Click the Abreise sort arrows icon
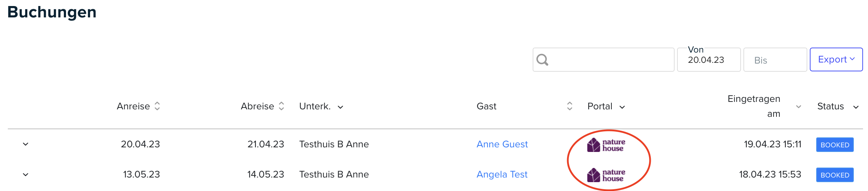The width and height of the screenshot is (868, 191). point(281,106)
